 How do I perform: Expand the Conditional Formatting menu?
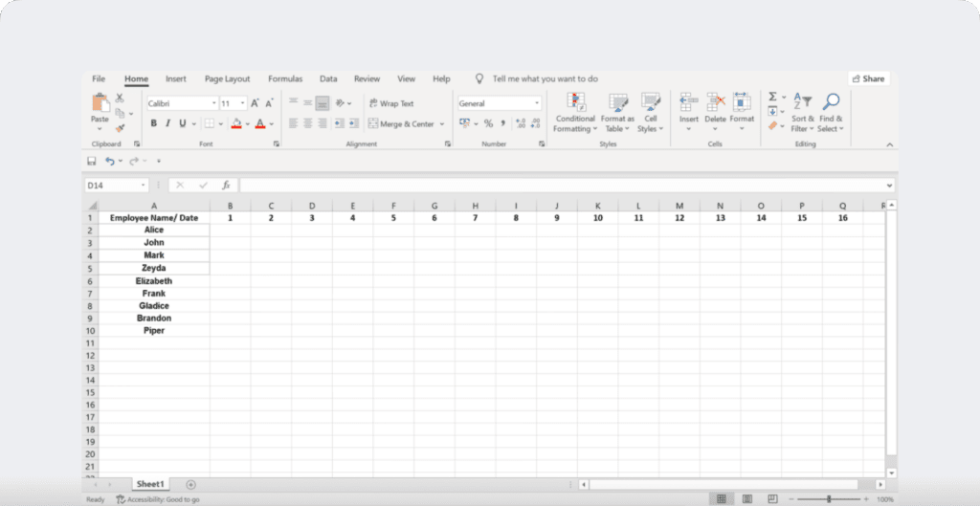(575, 113)
